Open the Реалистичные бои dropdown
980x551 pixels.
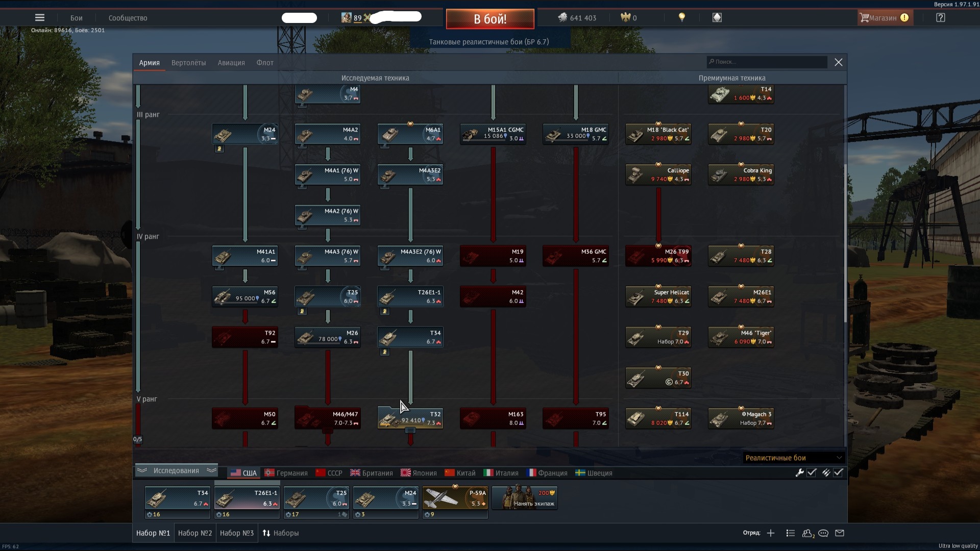tap(793, 458)
